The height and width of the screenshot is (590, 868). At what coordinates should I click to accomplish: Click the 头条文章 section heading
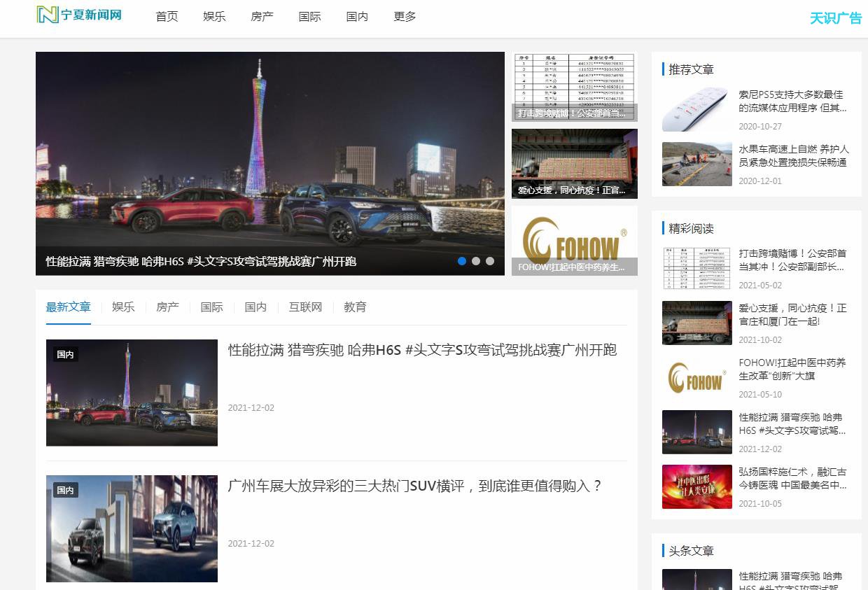691,551
